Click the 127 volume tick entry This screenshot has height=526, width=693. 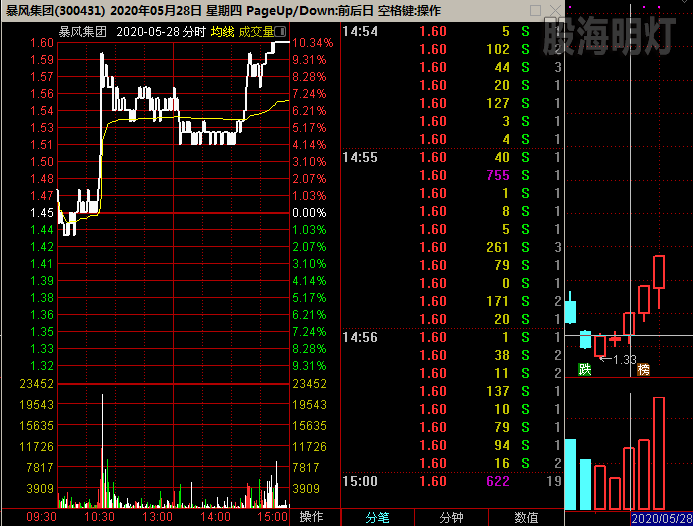point(498,103)
